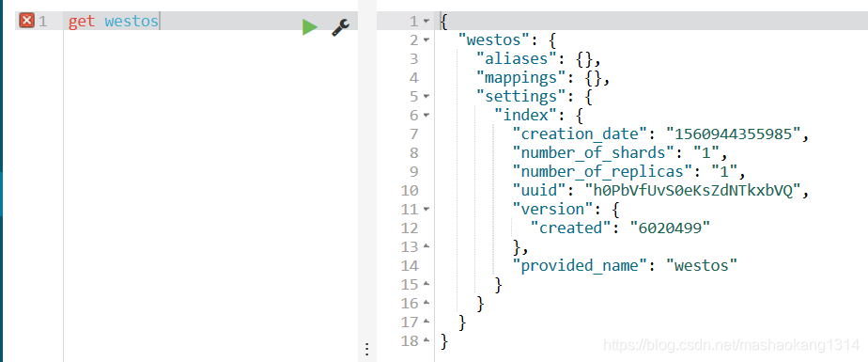Click the fold-end arrow at line 17
This screenshot has height=362, width=868.
click(x=426, y=322)
